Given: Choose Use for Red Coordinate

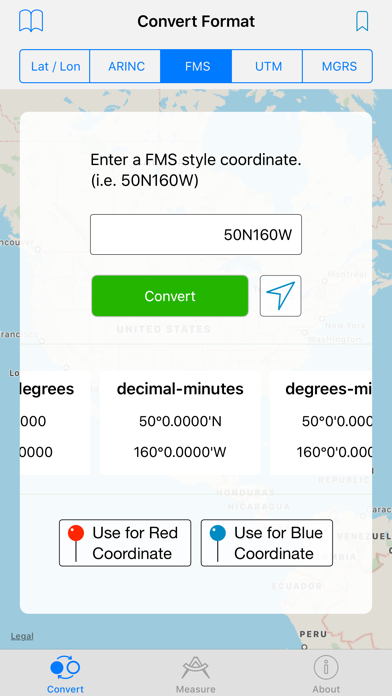Looking at the screenshot, I should tap(125, 543).
